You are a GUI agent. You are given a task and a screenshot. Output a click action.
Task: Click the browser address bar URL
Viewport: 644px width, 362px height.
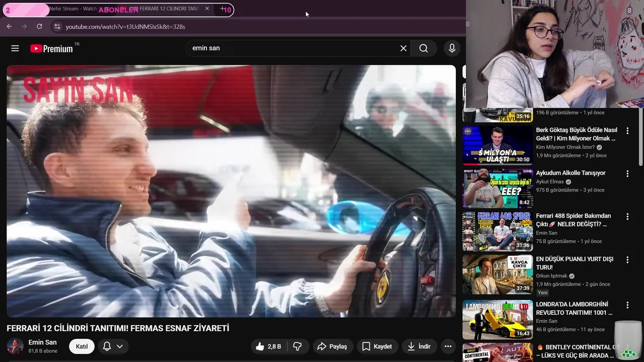pos(125,27)
